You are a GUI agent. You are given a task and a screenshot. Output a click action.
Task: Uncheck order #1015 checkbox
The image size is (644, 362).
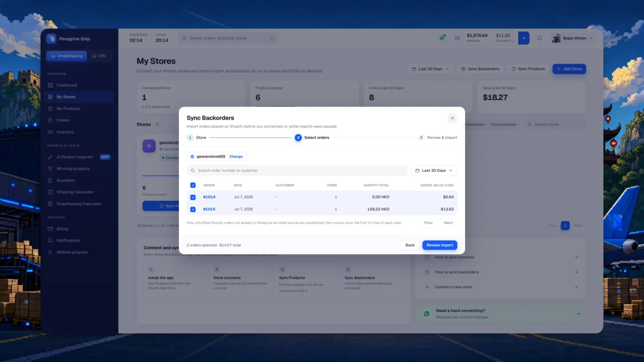193,209
